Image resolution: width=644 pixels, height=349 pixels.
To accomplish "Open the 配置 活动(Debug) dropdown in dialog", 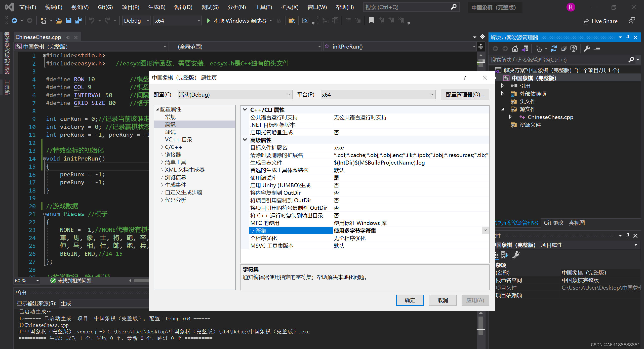I will [x=235, y=95].
